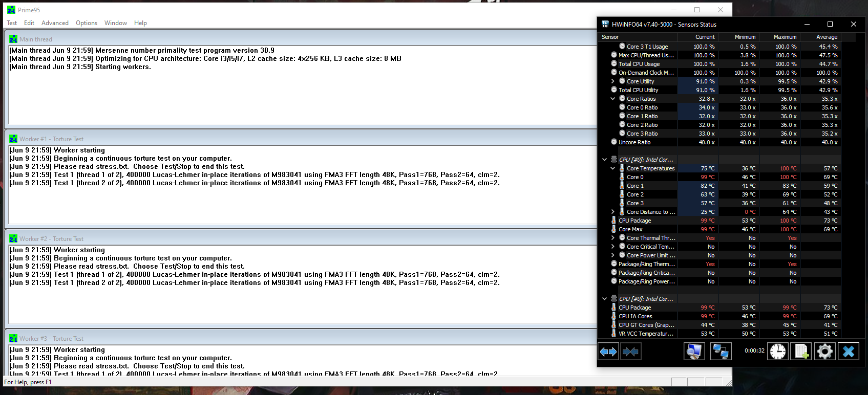Open the Options menu in Prime95
868x395 pixels.
[87, 23]
